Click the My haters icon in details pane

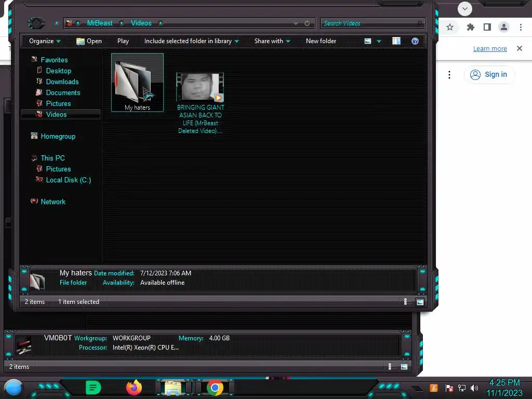(37, 281)
